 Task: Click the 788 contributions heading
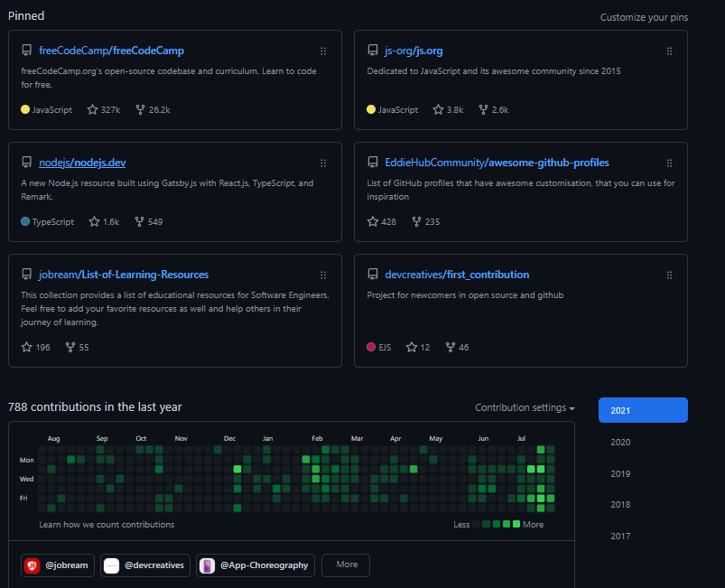click(x=95, y=407)
